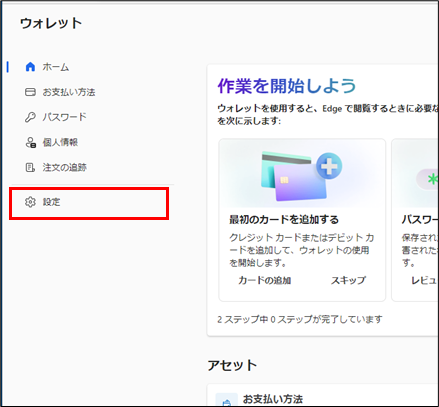Click the レビュー button on password card

425,280
